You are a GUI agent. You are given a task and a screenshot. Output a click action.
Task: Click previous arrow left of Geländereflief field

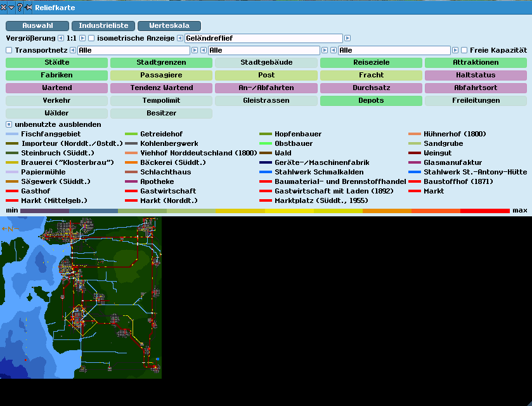click(180, 38)
